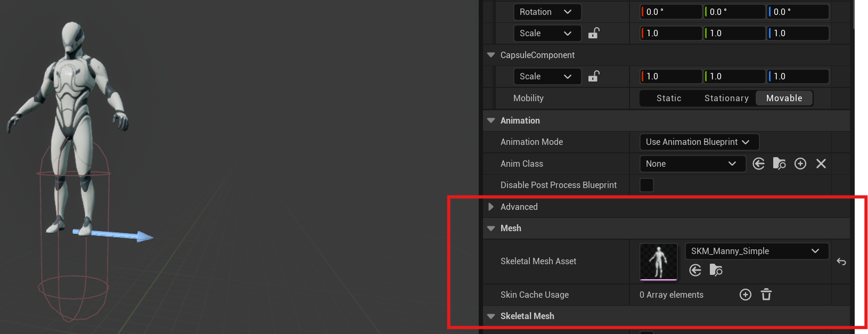Clear the Anim Class value

click(x=821, y=164)
